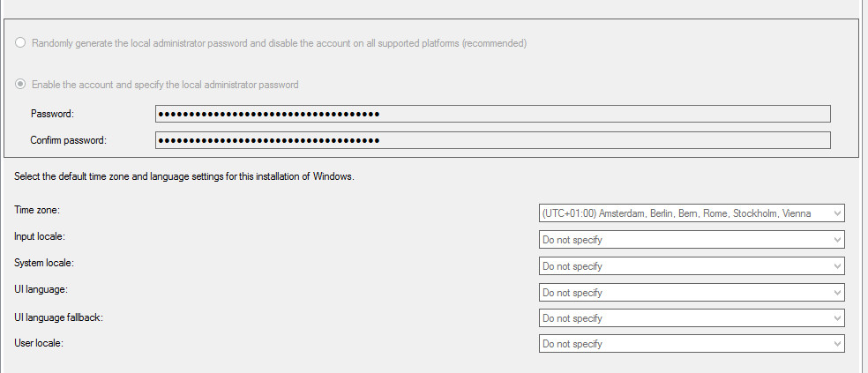The height and width of the screenshot is (373, 868).
Task: Click the "Time zone:" text label
Action: coord(36,210)
